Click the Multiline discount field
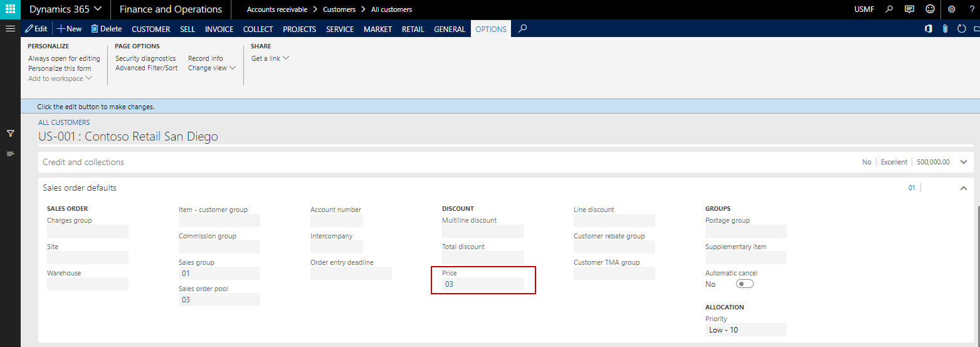 tap(483, 231)
